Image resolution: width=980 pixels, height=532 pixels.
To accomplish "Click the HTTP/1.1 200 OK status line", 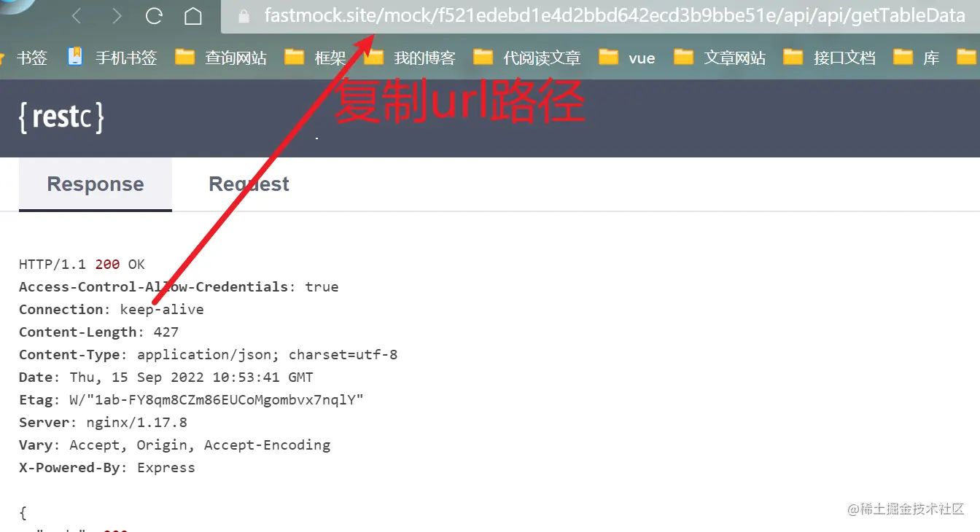I will tap(82, 265).
